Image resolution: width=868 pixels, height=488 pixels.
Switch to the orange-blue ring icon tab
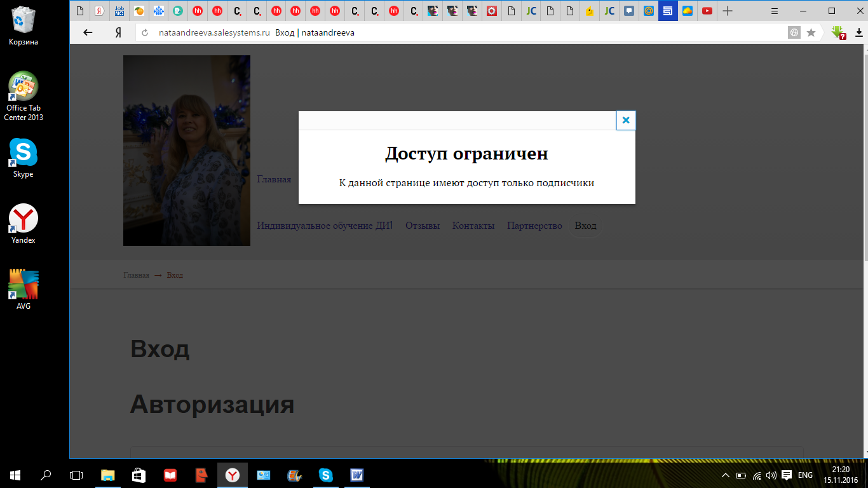point(648,11)
